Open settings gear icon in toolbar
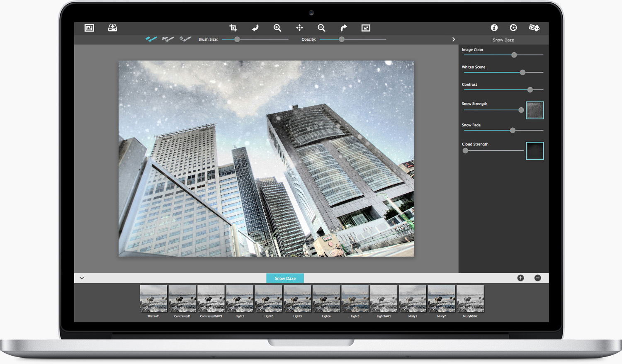Image resolution: width=622 pixels, height=364 pixels. pyautogui.click(x=513, y=28)
